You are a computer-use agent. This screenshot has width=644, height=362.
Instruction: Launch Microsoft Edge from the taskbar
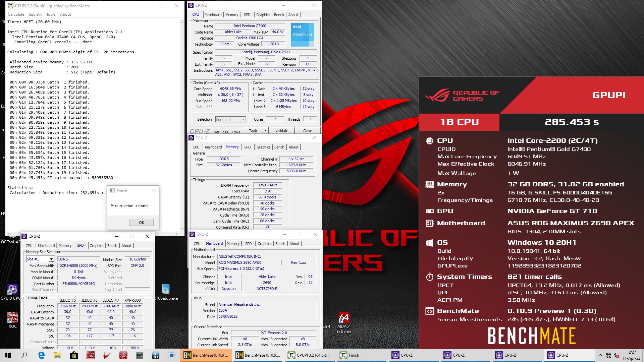(x=41, y=355)
